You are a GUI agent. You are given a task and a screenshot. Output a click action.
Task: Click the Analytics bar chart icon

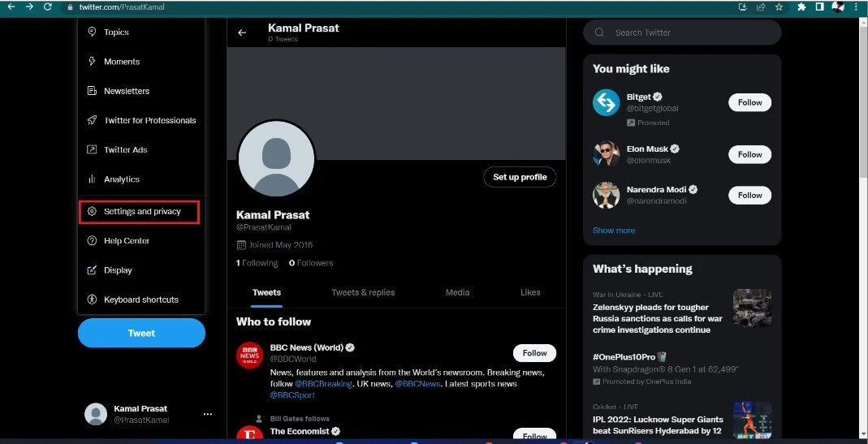click(x=92, y=179)
